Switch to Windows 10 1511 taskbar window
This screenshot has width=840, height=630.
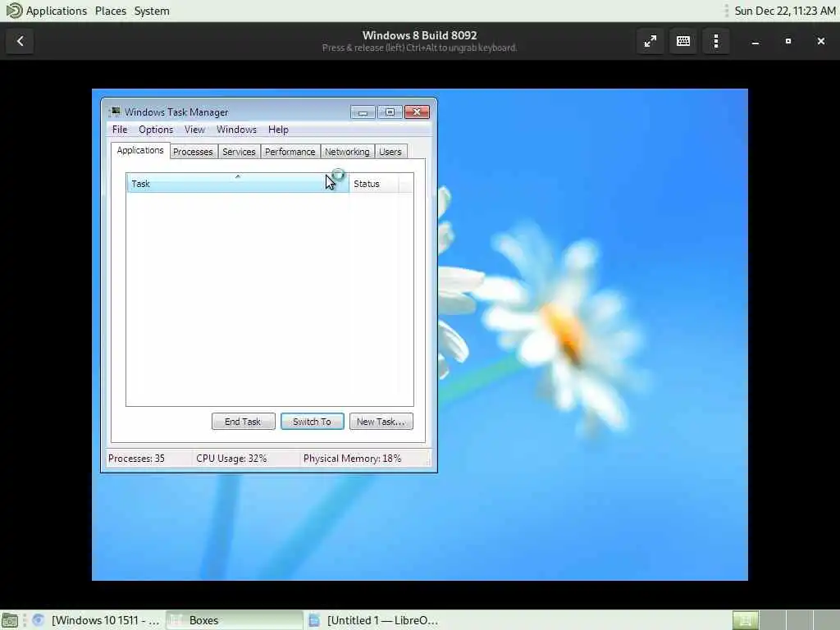point(97,620)
